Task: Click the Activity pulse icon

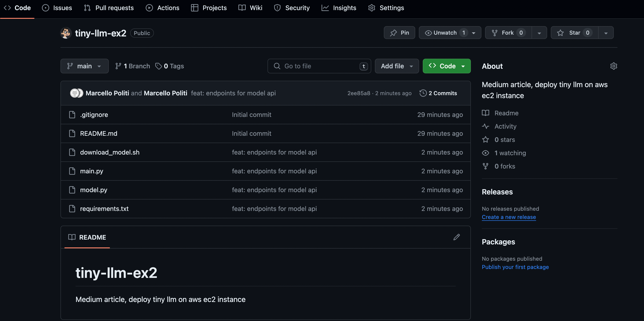Action: [x=486, y=126]
